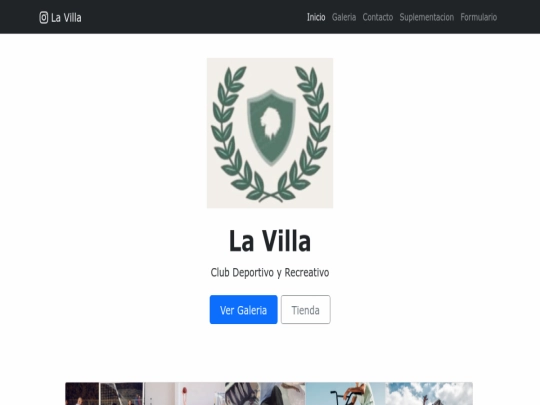Open the night soccer goal net thumbnail
540x405 pixels.
pyautogui.click(x=121, y=394)
